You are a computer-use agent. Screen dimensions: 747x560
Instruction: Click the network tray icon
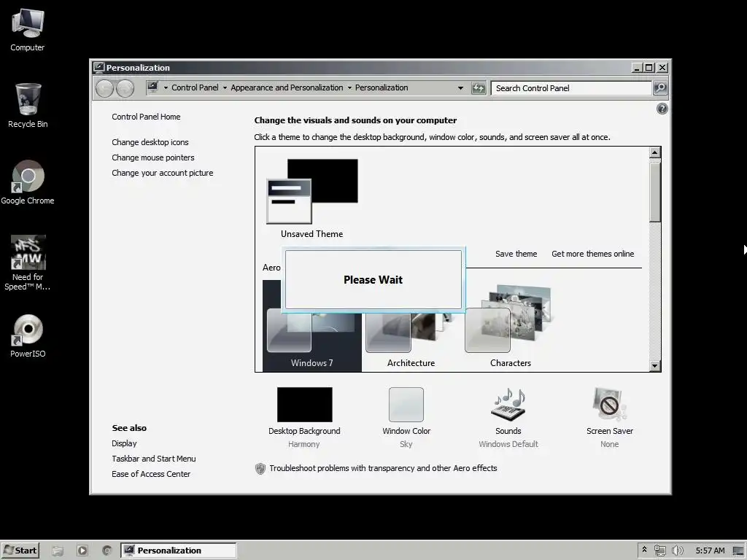tap(659, 551)
